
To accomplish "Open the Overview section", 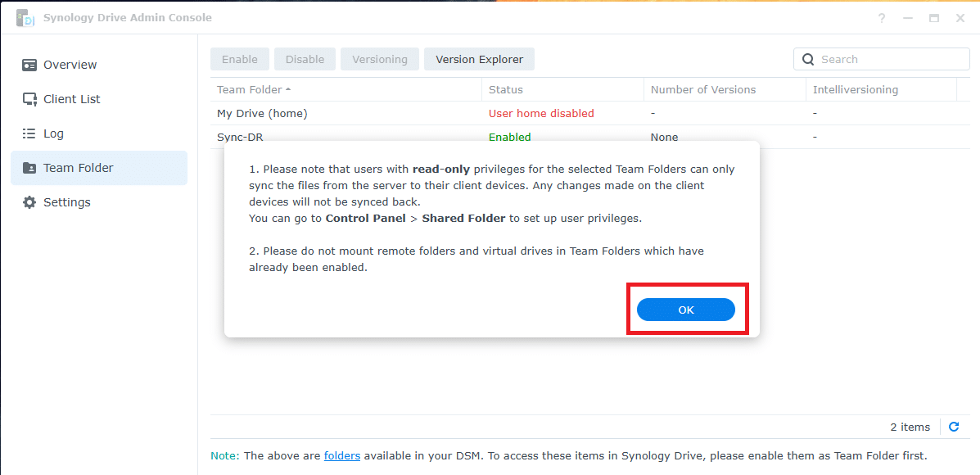I will click(99, 65).
